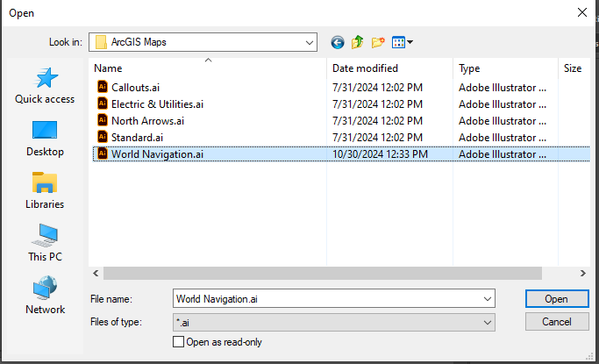Click the date cell of Electric & Utilities.ai row
This screenshot has height=364, width=599.
pos(377,104)
